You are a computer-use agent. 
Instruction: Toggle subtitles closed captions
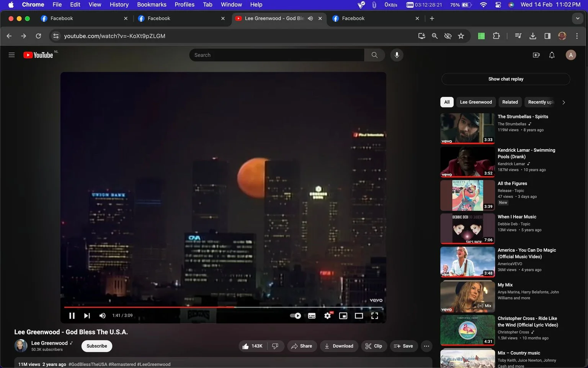pos(312,315)
